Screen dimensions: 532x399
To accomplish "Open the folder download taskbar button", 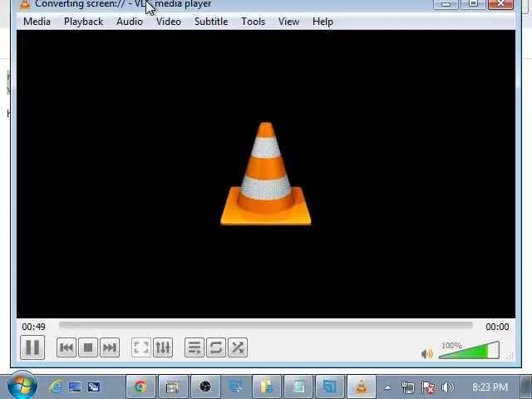I will coord(267,387).
